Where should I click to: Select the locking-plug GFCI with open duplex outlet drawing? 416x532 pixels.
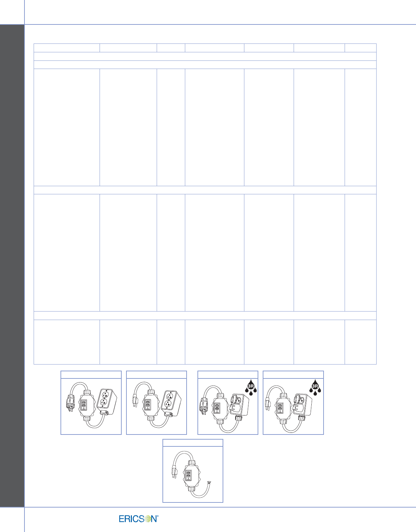pyautogui.click(x=91, y=406)
